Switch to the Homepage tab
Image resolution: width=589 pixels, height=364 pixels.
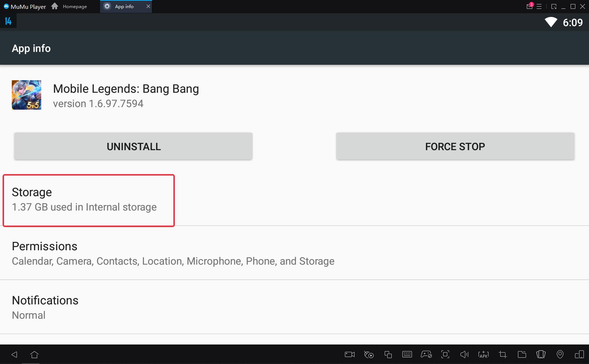pyautogui.click(x=69, y=6)
